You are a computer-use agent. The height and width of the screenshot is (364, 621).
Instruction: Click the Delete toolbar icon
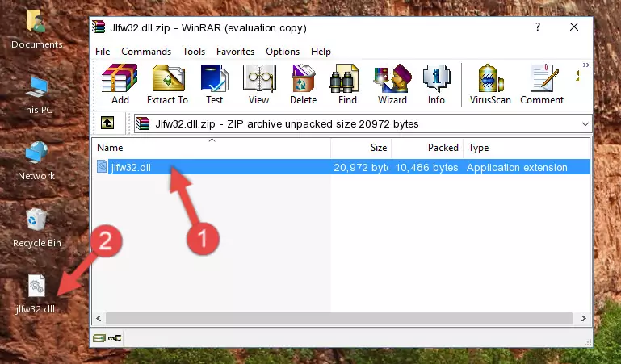coord(304,84)
